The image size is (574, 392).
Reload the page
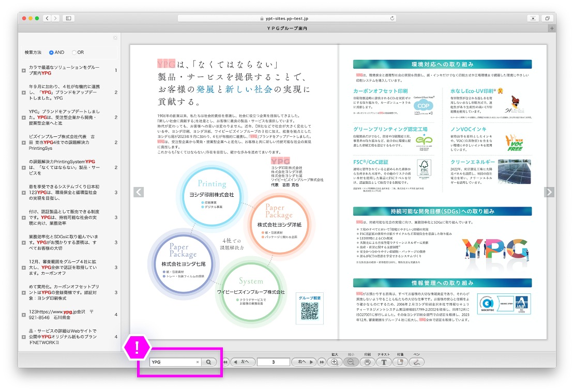click(392, 18)
